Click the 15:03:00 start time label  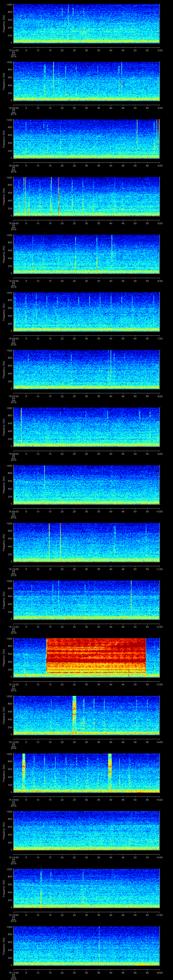(x=13, y=166)
